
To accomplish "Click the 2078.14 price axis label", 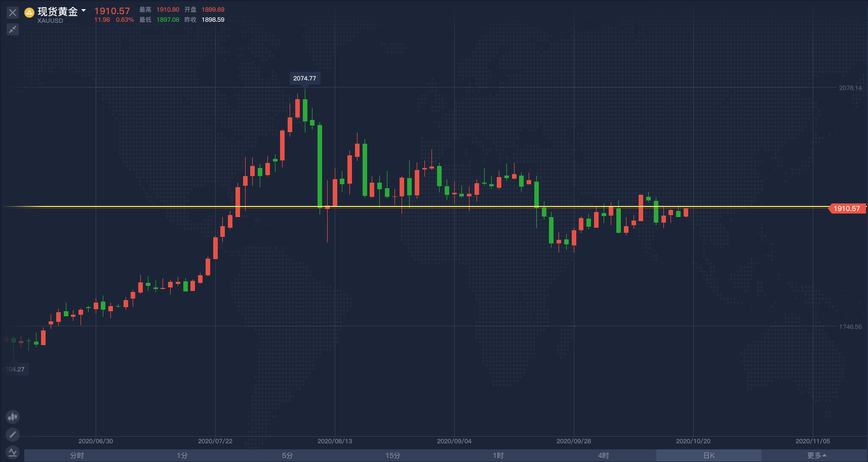I will (x=850, y=88).
